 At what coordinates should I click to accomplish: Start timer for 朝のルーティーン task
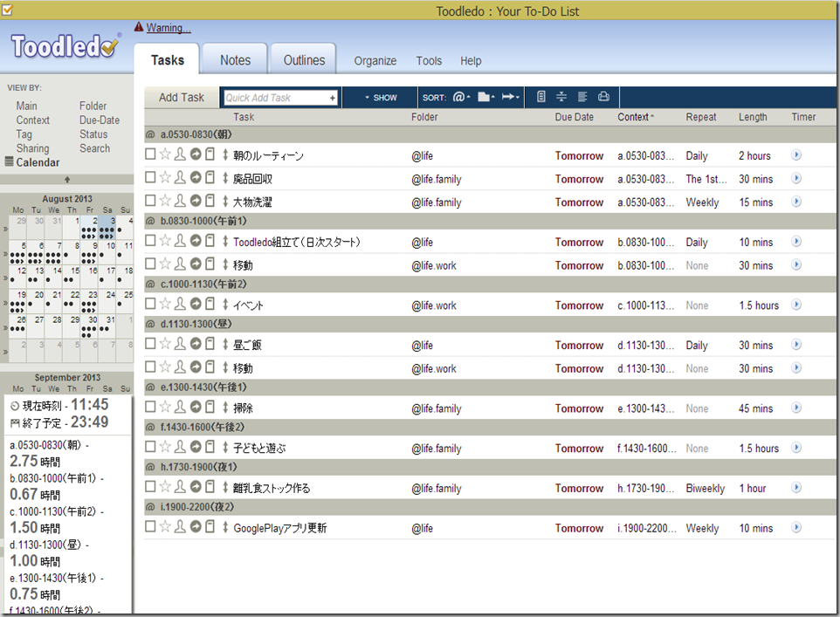(796, 155)
